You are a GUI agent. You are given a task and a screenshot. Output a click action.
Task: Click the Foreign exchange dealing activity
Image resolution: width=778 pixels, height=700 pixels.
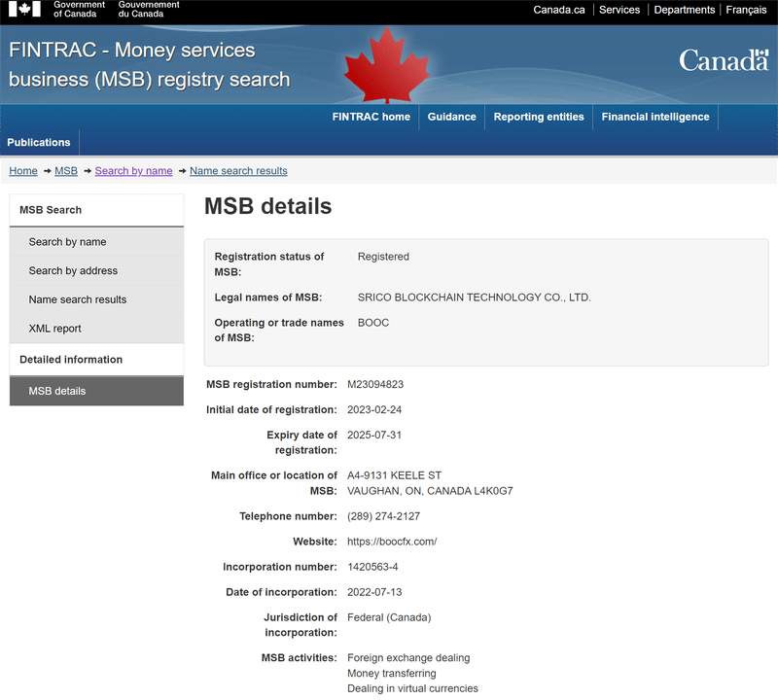coord(408,658)
